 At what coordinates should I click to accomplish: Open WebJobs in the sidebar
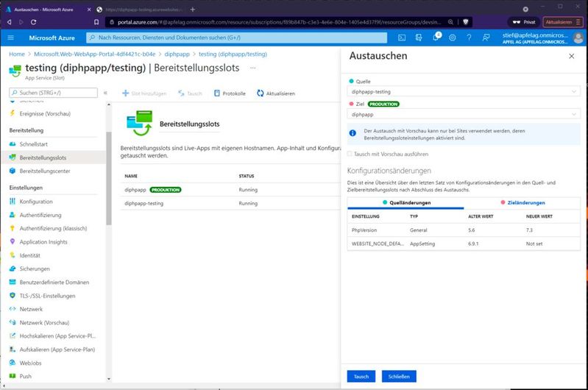(30, 363)
